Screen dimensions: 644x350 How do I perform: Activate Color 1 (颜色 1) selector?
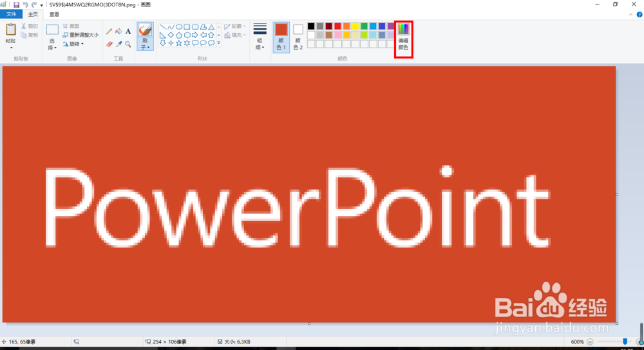coord(281,37)
